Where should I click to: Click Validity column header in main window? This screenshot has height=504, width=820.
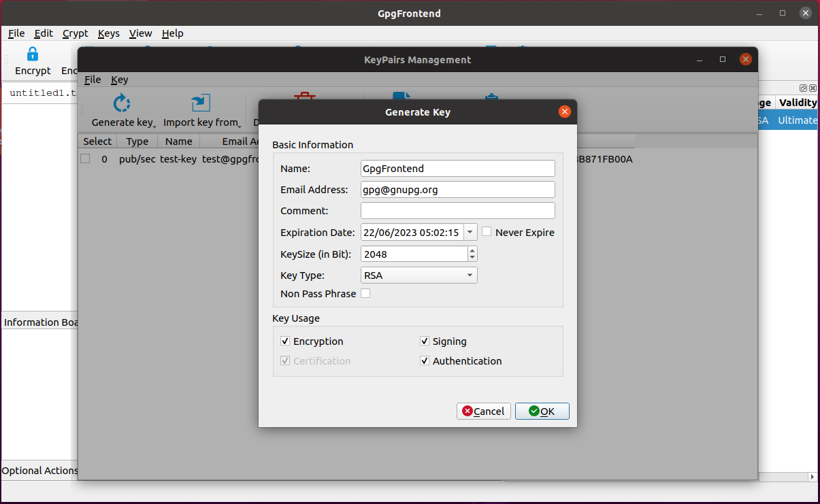[x=798, y=103]
